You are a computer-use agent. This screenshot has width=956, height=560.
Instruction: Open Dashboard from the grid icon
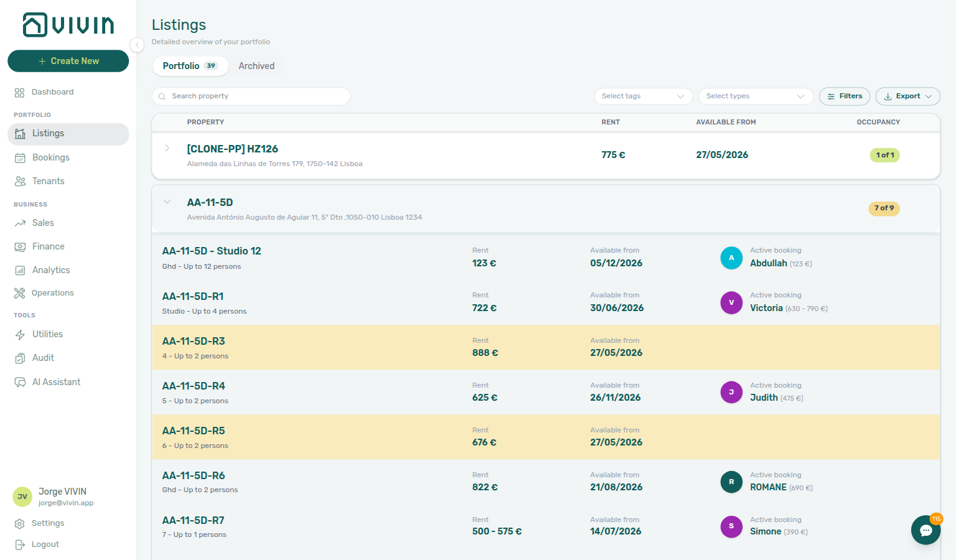(19, 93)
